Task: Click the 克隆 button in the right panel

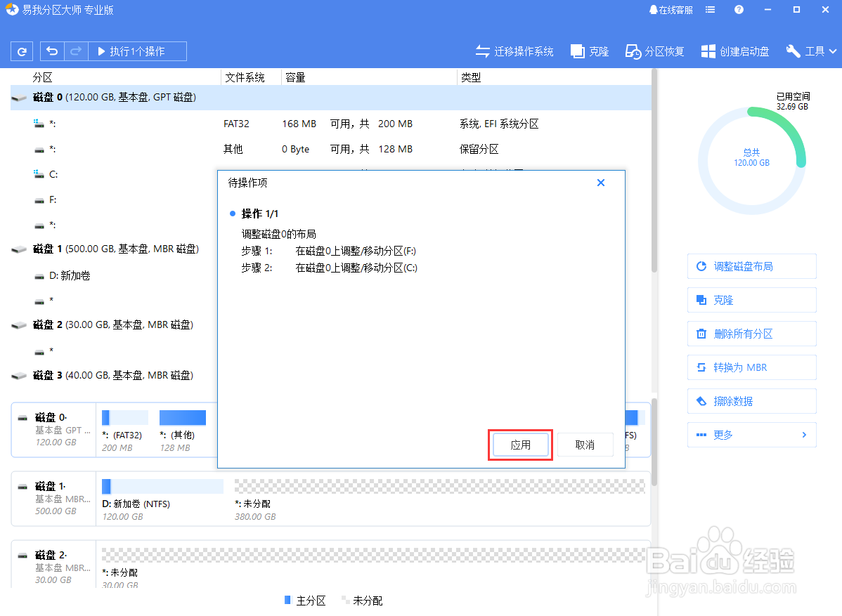Action: [x=752, y=300]
